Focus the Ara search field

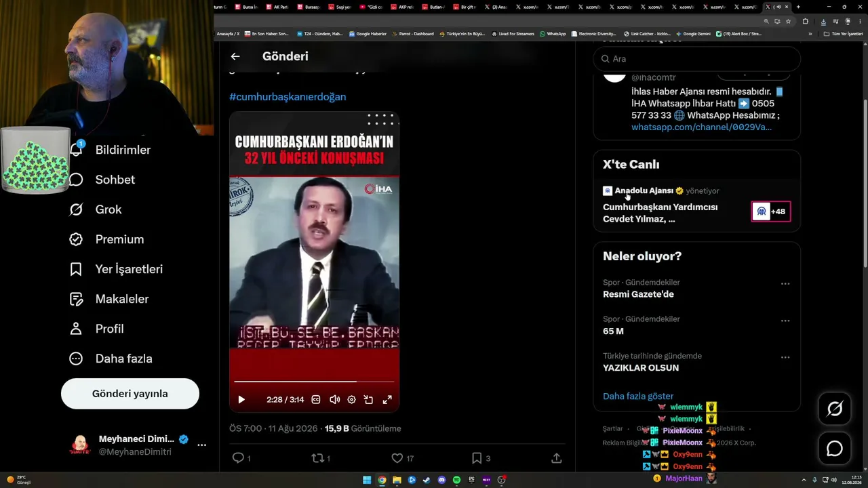697,59
